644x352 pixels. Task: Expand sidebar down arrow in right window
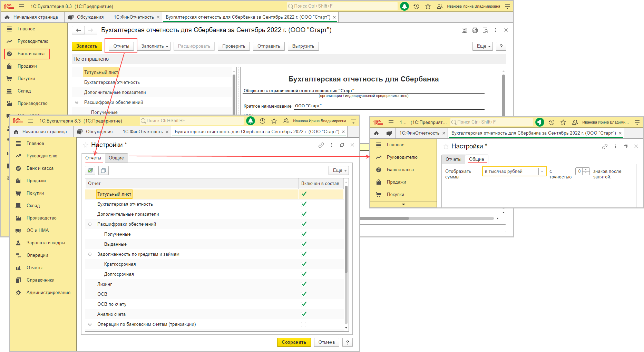tap(403, 204)
